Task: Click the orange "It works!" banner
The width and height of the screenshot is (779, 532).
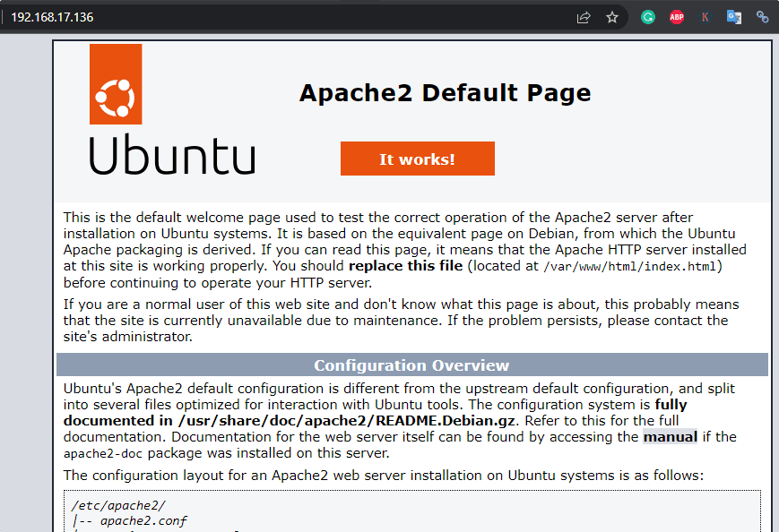Action: point(417,159)
